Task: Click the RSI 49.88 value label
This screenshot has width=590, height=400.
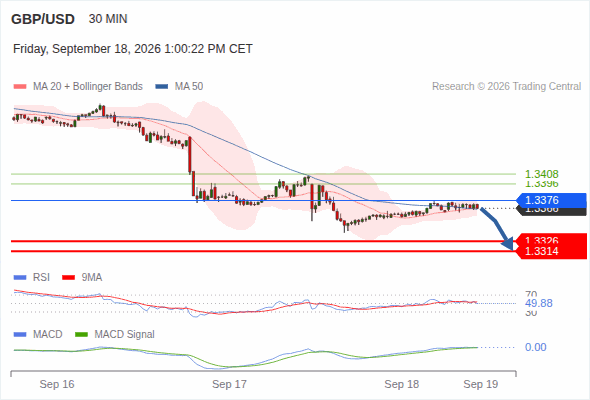Action: pos(539,303)
